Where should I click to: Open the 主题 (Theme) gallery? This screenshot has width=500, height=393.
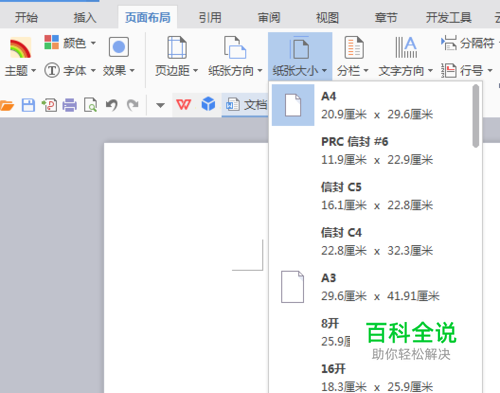(x=20, y=57)
